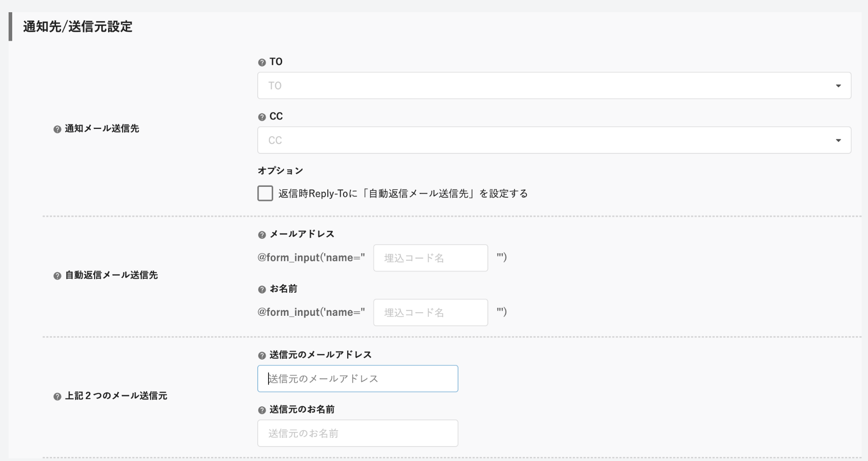
Task: Click the caret arrow on the TO dropdown
Action: point(838,86)
